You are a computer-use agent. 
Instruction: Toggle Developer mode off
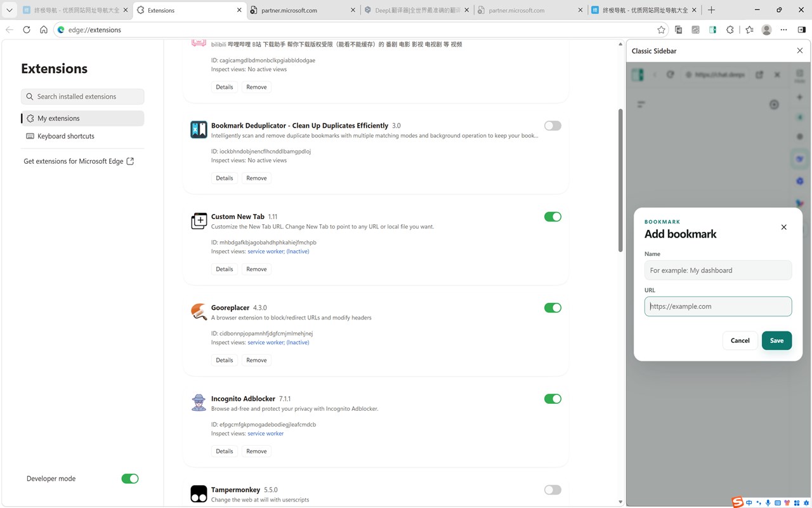point(130,479)
